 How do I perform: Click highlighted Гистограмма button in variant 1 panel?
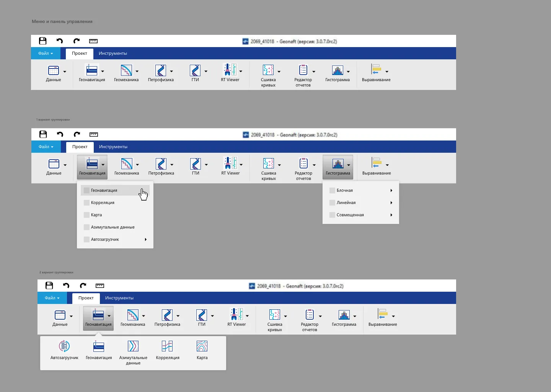[338, 167]
